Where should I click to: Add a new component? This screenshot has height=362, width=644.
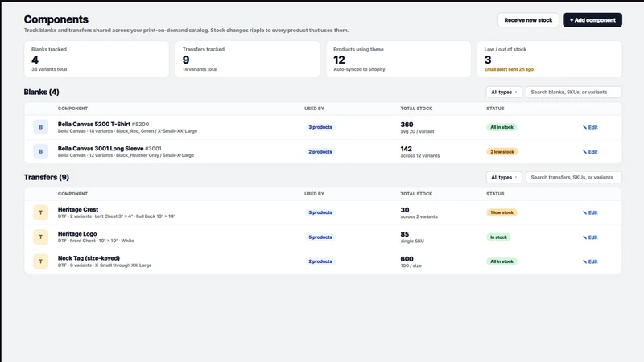click(x=592, y=19)
